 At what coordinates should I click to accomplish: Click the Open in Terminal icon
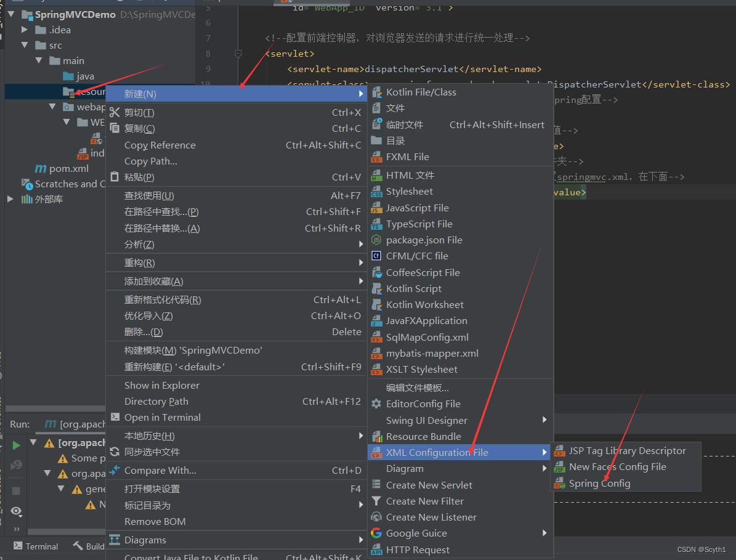(115, 417)
